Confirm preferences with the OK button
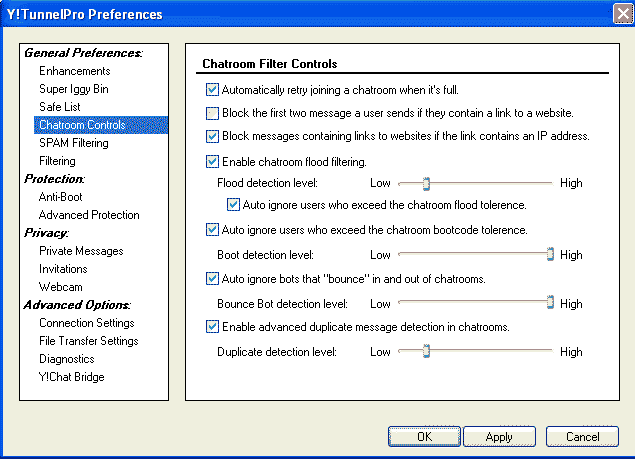The width and height of the screenshot is (635, 459). click(x=424, y=436)
